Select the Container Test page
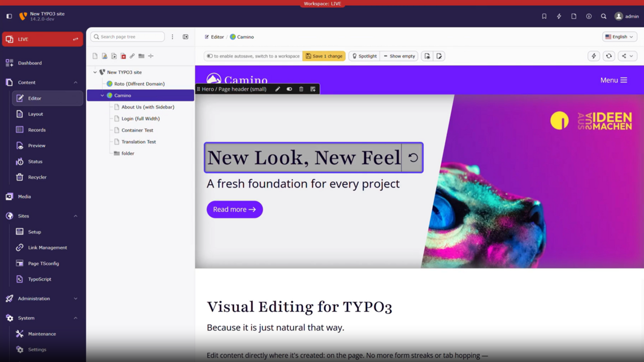 pyautogui.click(x=137, y=130)
